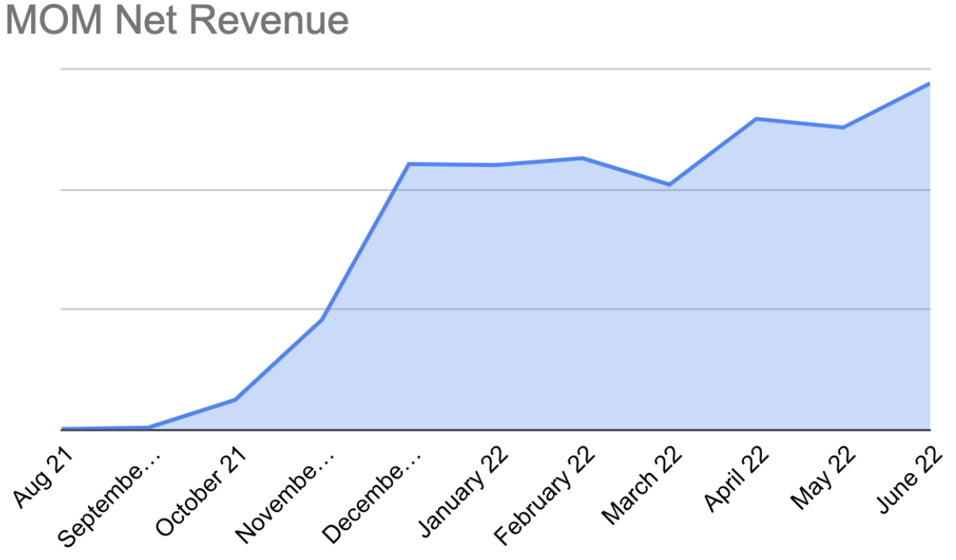The image size is (956, 560).
Task: Click the December 21 revenue spike point
Action: (x=410, y=163)
